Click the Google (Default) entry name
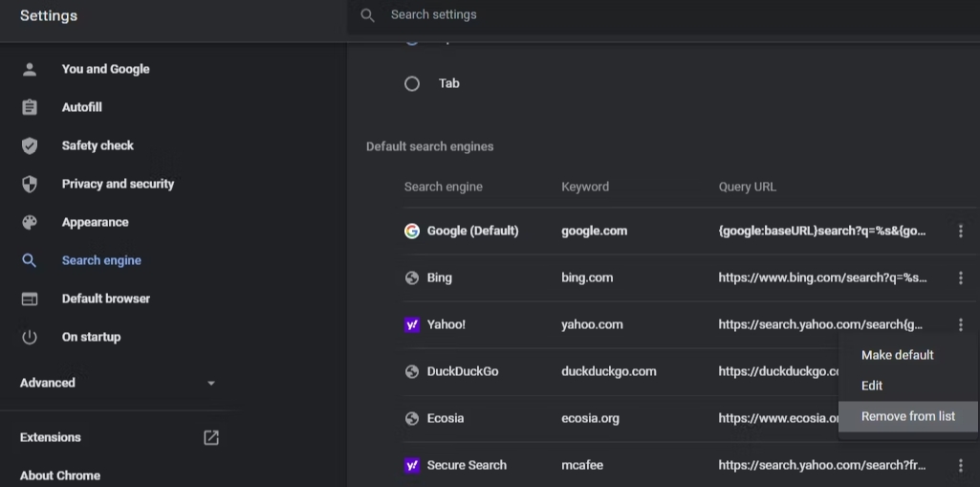The height and width of the screenshot is (487, 980). (472, 232)
